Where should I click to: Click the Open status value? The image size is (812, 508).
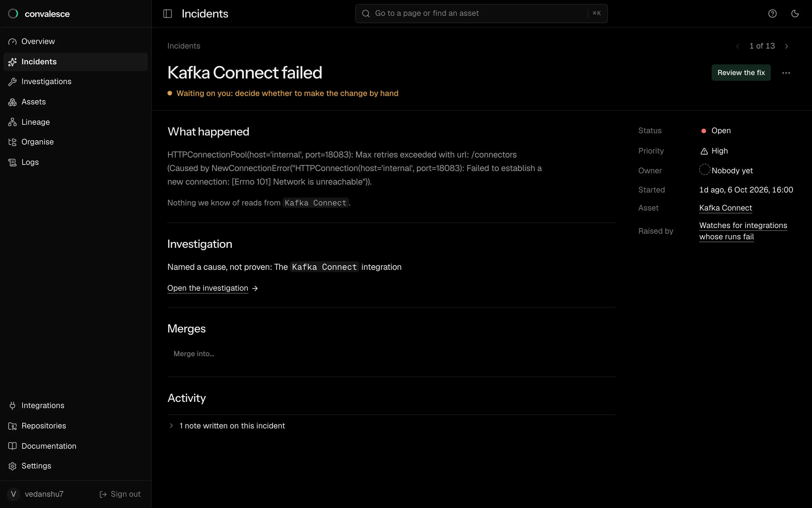721,131
